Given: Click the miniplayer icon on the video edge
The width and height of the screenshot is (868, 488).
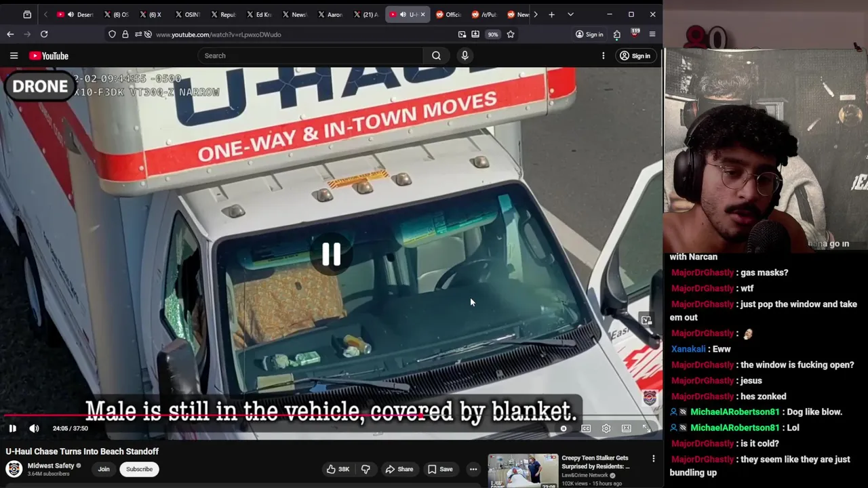Looking at the screenshot, I should [x=646, y=321].
